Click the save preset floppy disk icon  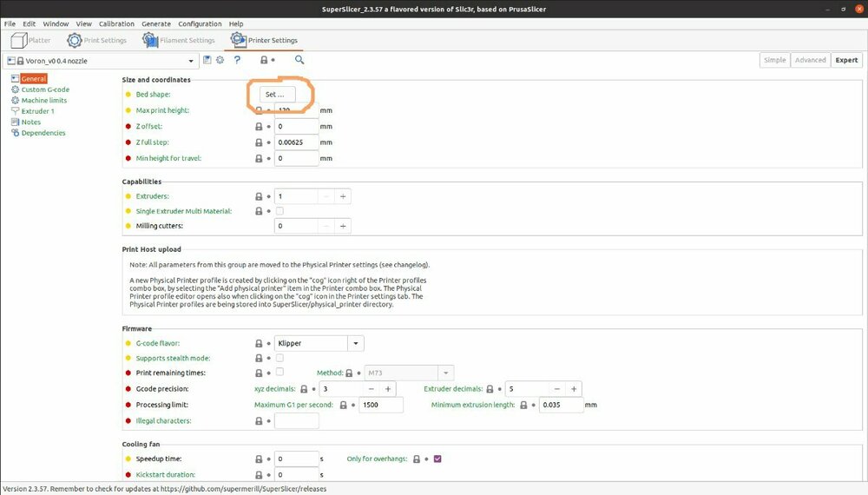coord(207,60)
